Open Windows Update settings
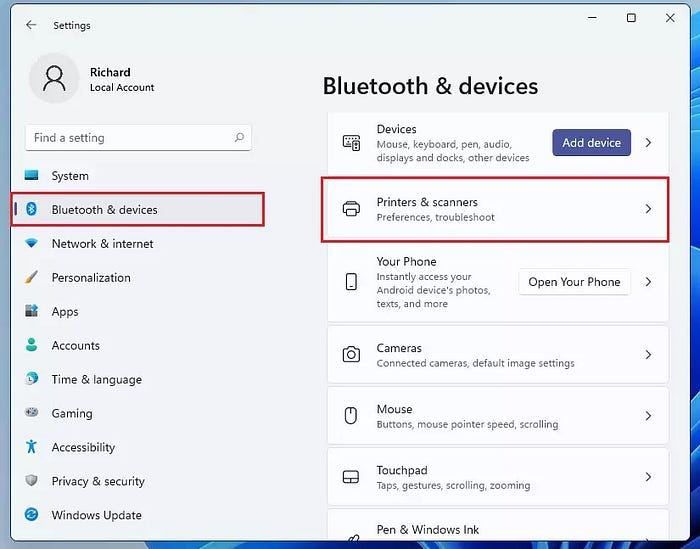 click(138, 515)
